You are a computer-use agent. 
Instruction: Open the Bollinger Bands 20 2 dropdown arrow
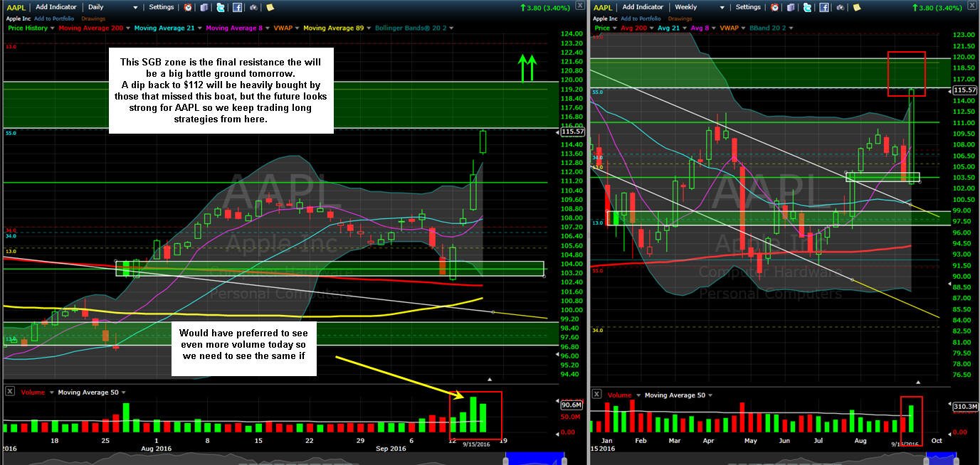tap(451, 28)
